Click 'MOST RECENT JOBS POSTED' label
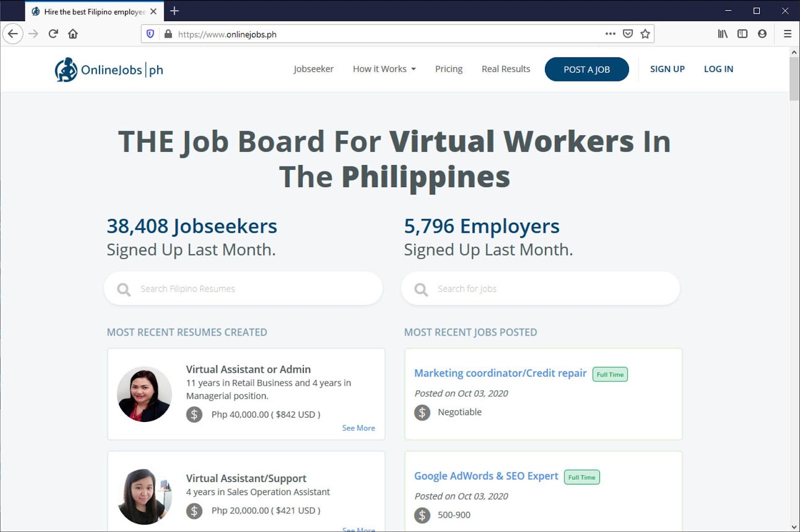Screen dimensions: 800x532 (x=470, y=332)
